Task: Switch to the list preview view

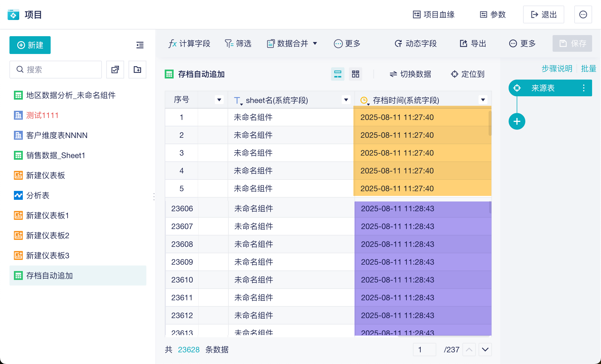Action: 338,74
